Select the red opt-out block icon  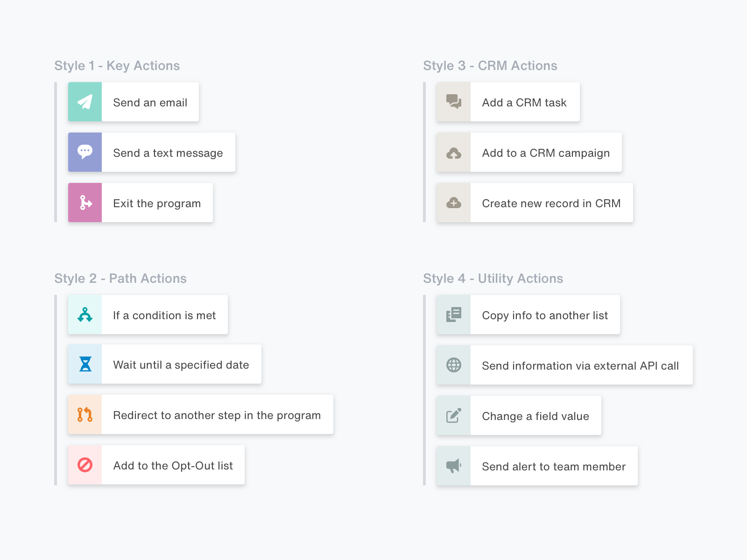click(x=85, y=465)
